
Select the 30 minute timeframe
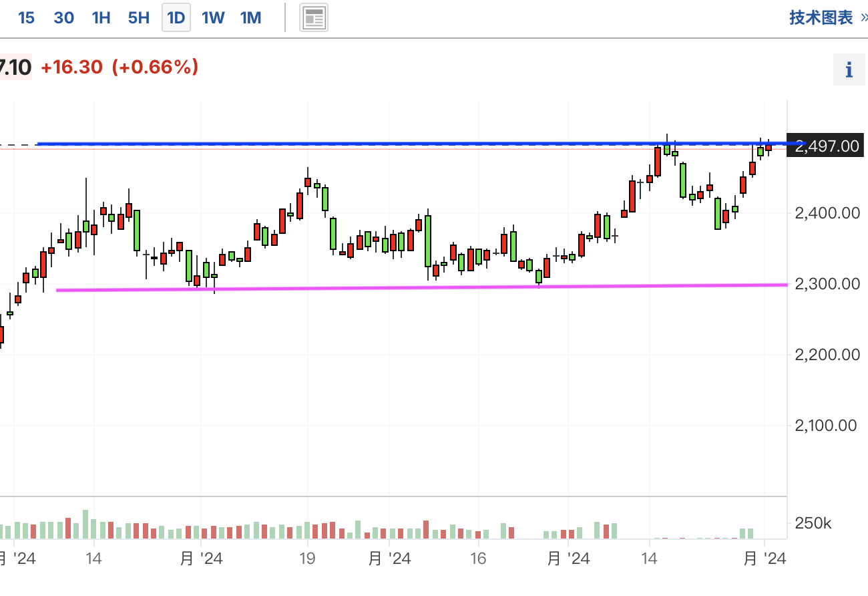click(x=63, y=18)
